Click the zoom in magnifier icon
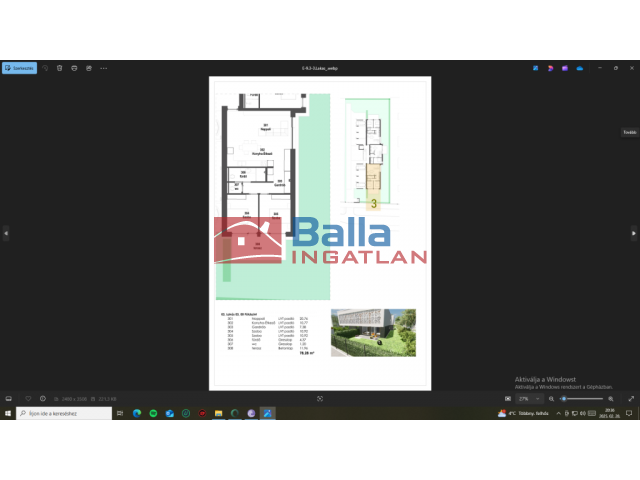The width and height of the screenshot is (640, 480). 611,398
